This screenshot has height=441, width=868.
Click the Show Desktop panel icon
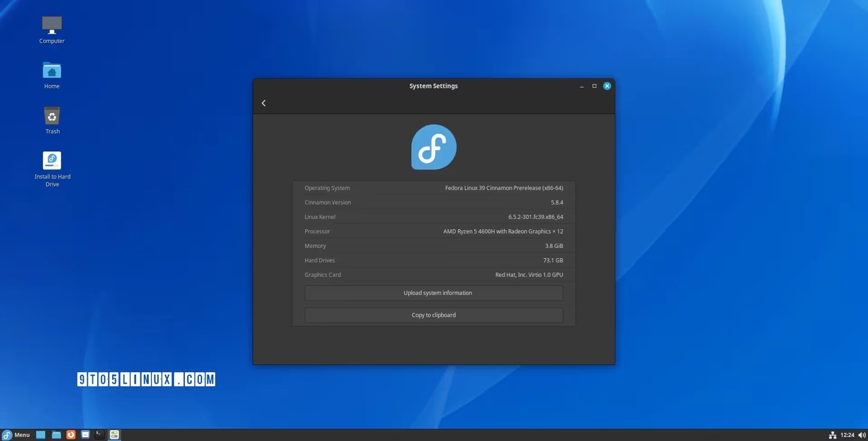click(x=41, y=434)
